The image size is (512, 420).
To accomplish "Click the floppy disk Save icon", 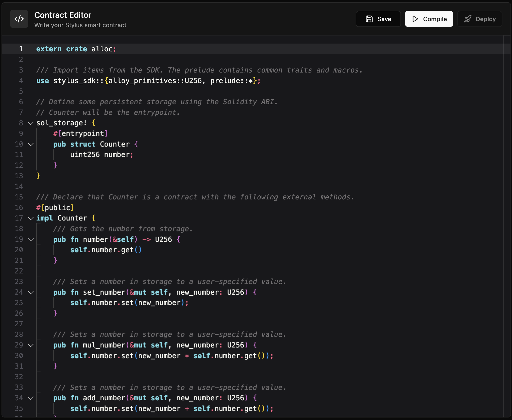I will coord(369,19).
